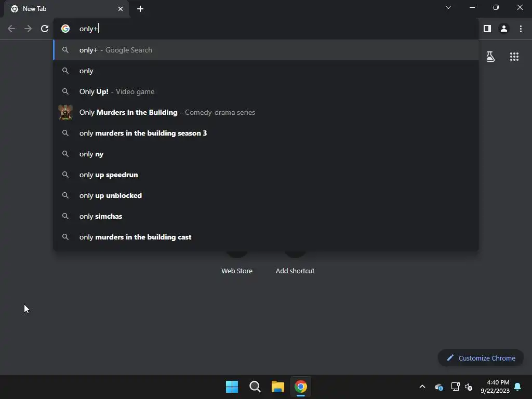Click the Only Murders in the Building thumbnail

(65, 112)
